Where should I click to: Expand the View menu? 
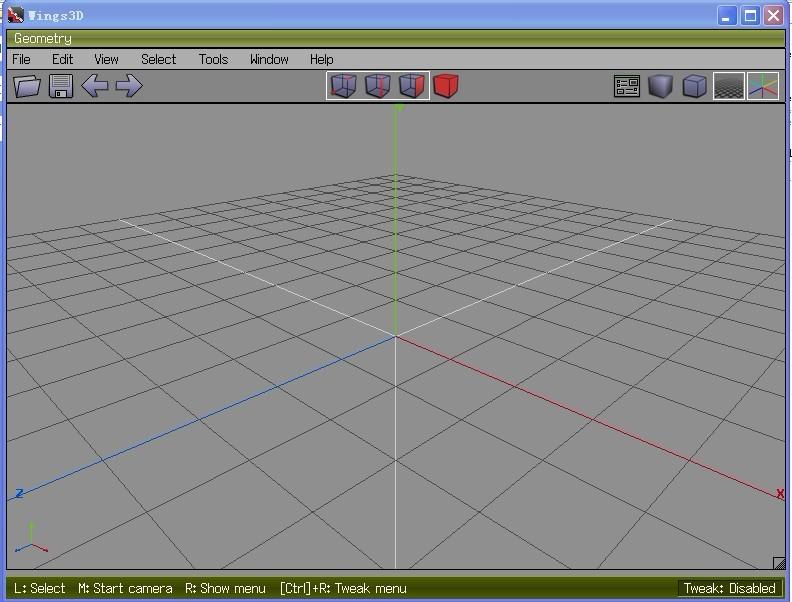[x=106, y=59]
